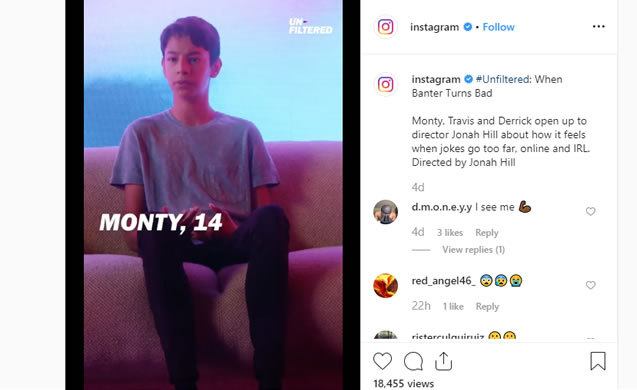Share the post via share icon

[444, 361]
